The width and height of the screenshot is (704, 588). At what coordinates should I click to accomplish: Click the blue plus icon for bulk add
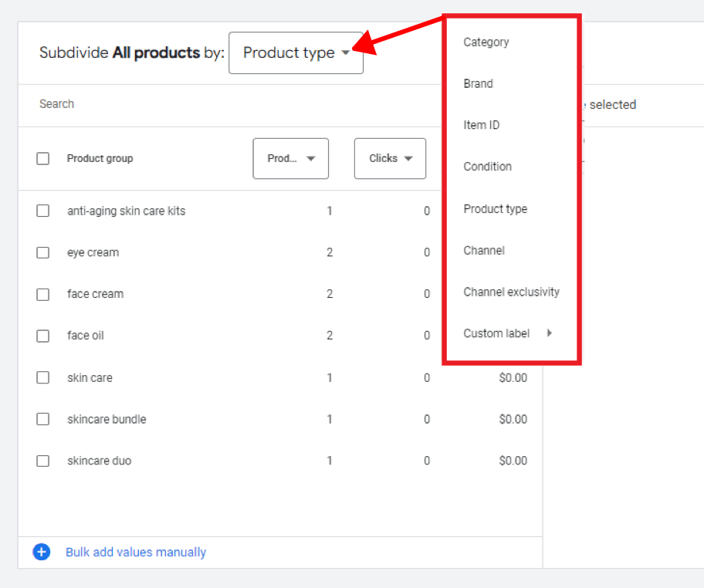click(41, 552)
